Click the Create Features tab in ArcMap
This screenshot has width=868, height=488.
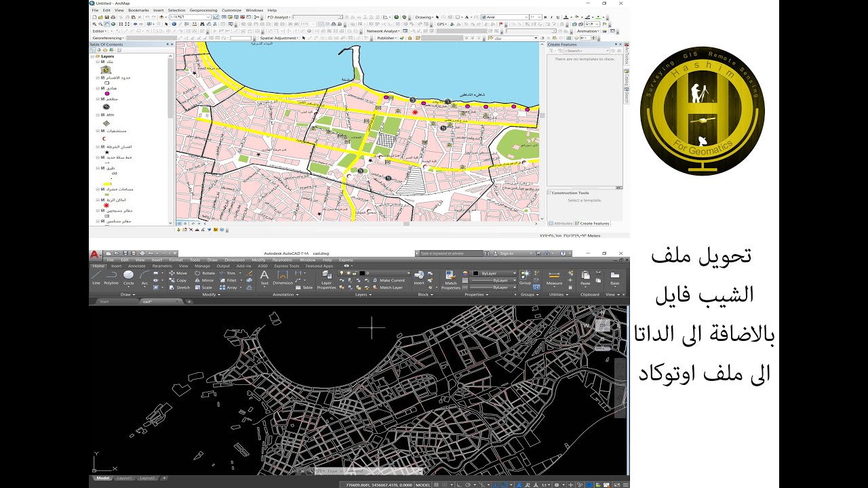coord(593,223)
